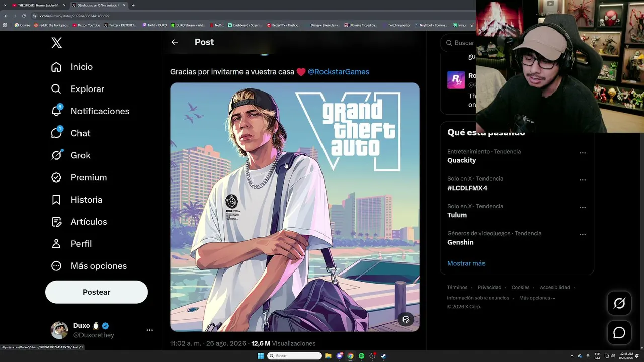This screenshot has width=644, height=362.
Task: Open the Privacidad footer link
Action: (490, 288)
